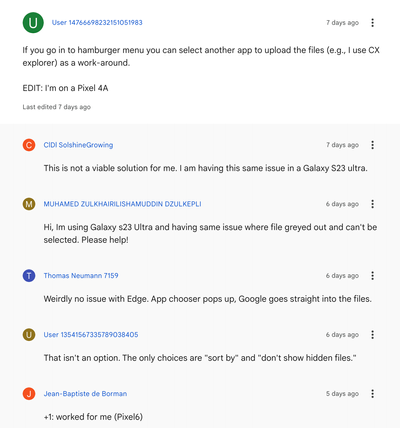
Task: Click the orange C avatar of CIDI SolshineGrowing
Action: (29, 145)
